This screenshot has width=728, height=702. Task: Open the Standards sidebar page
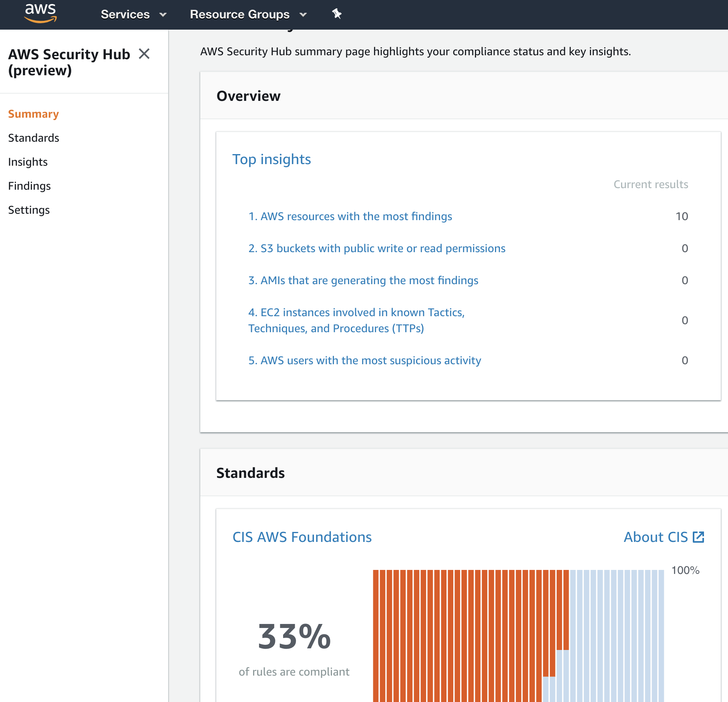pos(34,138)
